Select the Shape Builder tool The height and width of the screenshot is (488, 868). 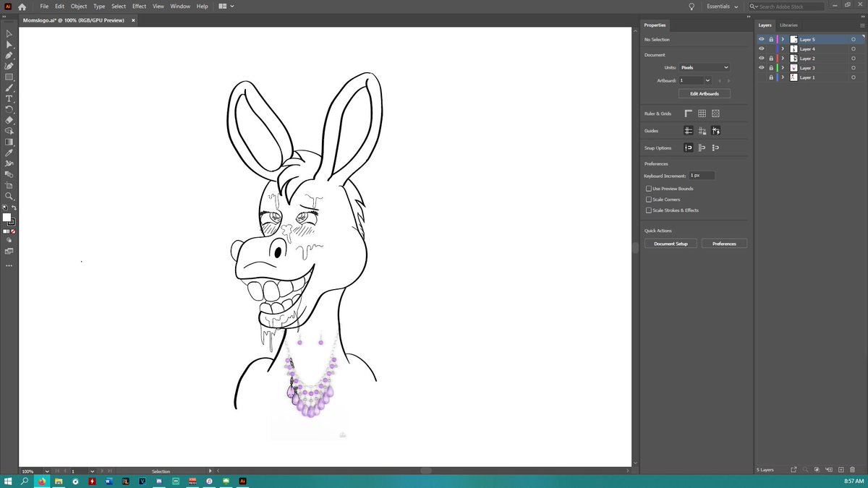tap(9, 131)
